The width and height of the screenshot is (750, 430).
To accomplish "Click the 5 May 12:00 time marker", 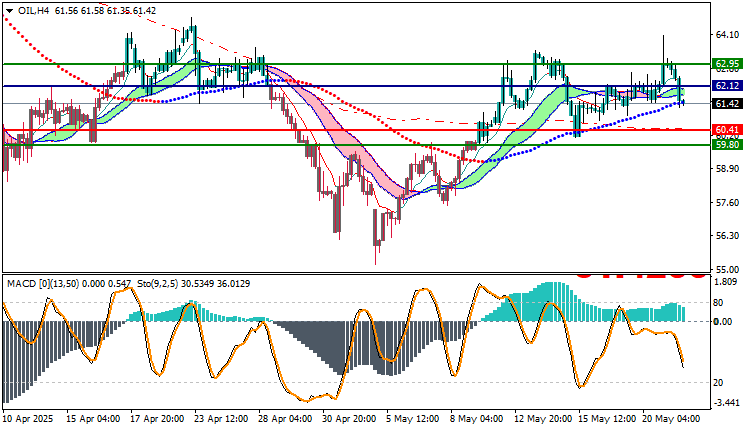I will click(x=413, y=419).
